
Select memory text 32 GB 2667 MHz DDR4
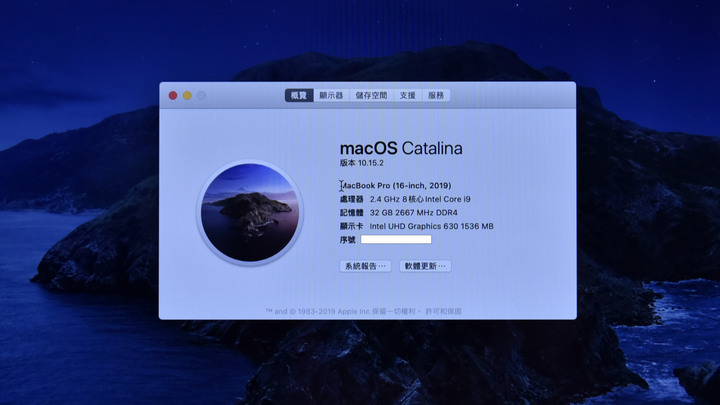414,213
